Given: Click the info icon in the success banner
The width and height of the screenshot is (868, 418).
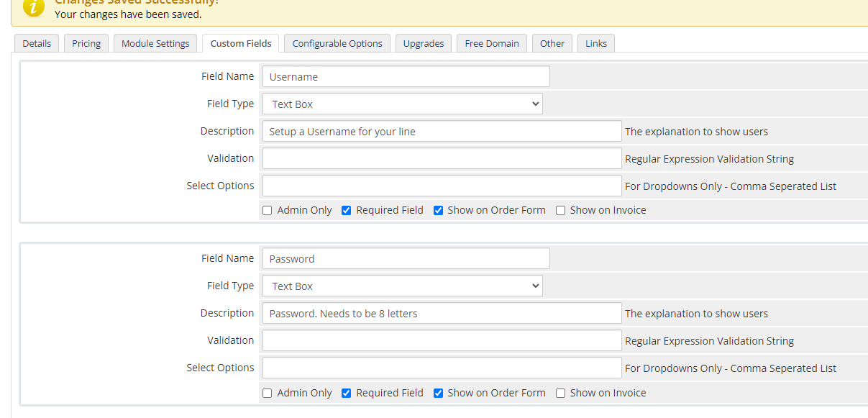Looking at the screenshot, I should (x=34, y=6).
